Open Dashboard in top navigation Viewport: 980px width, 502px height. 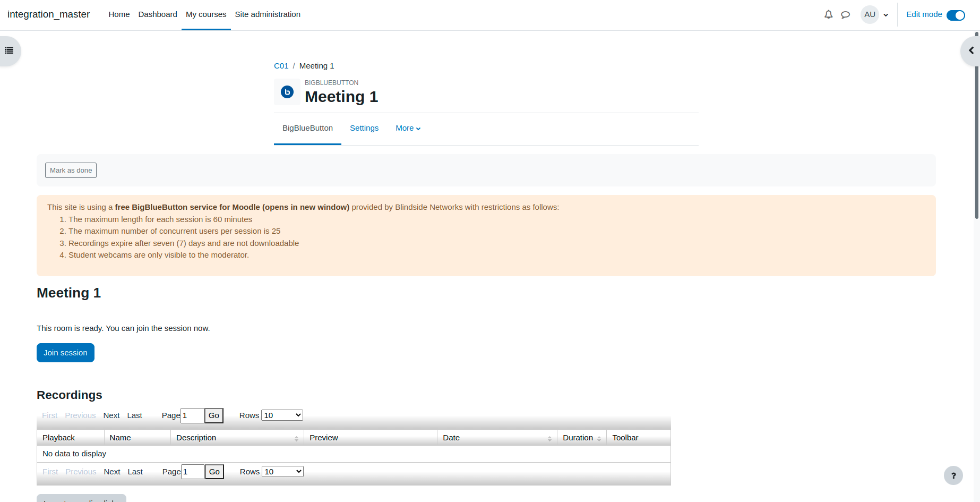[x=158, y=15]
